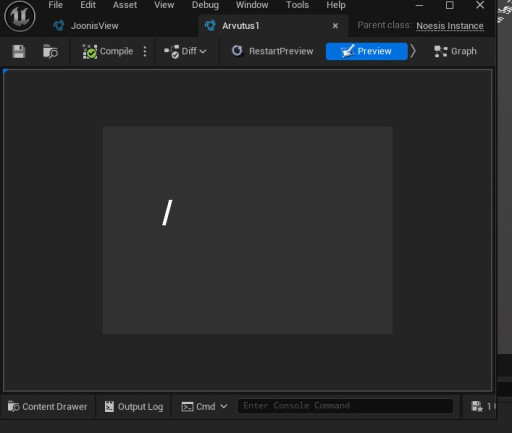Open the Tools menu
The image size is (512, 433).
coord(297,5)
